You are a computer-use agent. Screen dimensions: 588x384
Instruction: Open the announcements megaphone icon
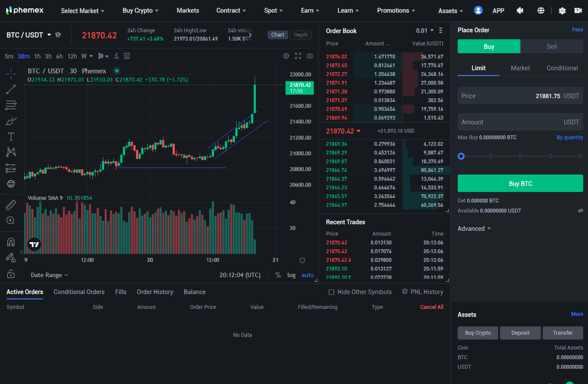[x=520, y=10]
